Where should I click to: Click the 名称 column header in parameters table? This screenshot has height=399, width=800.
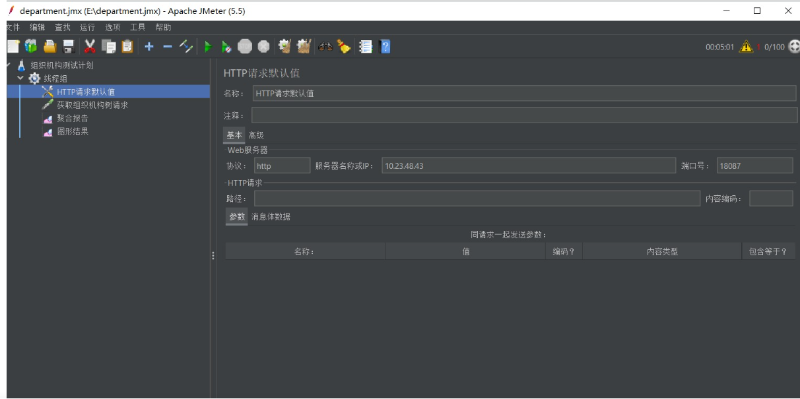305,251
